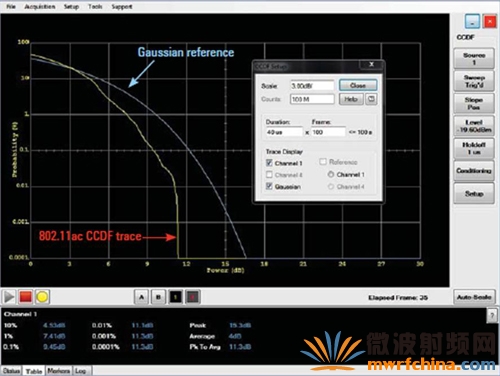The image size is (500, 376).
Task: Select marker A button
Action: tap(141, 297)
